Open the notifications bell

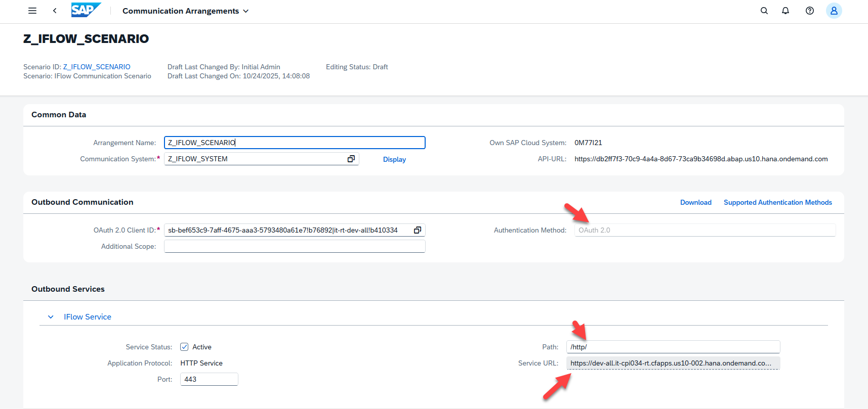[786, 11]
